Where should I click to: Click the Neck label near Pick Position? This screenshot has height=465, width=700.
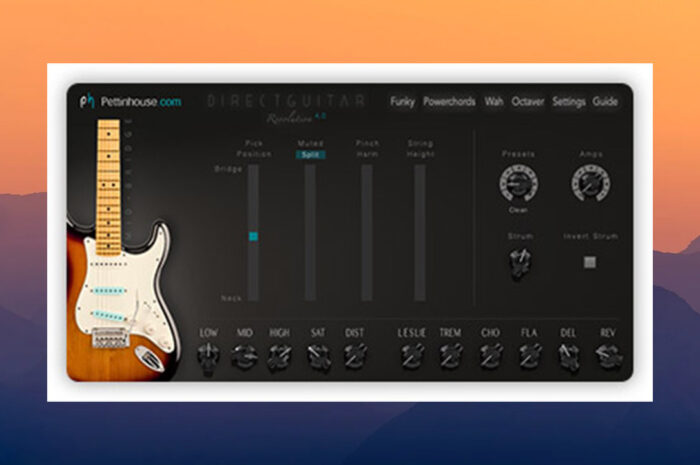point(232,298)
